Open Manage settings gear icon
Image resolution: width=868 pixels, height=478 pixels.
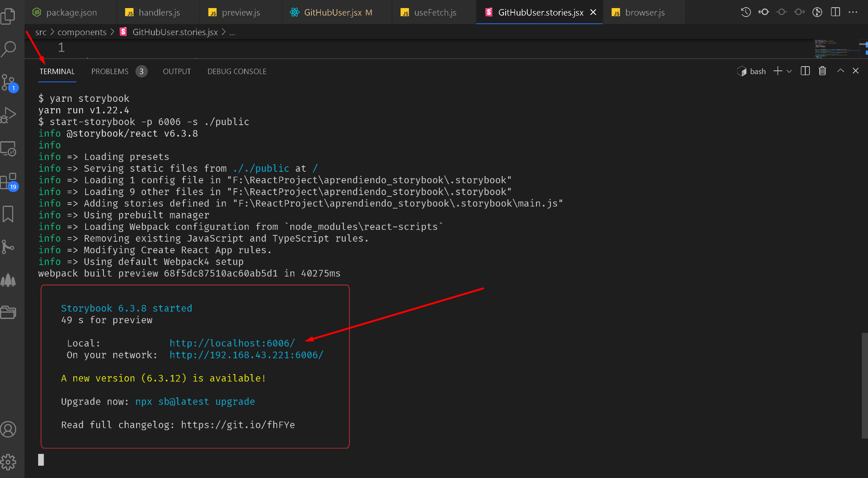point(8,462)
